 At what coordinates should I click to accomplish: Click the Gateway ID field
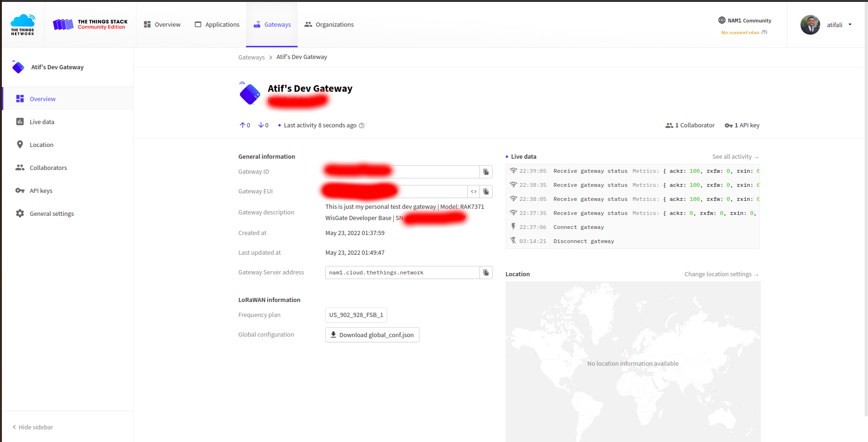403,172
